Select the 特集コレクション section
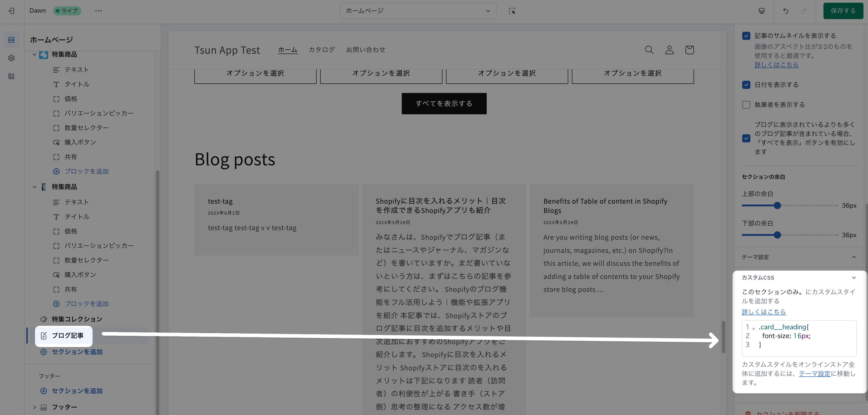 point(77,319)
